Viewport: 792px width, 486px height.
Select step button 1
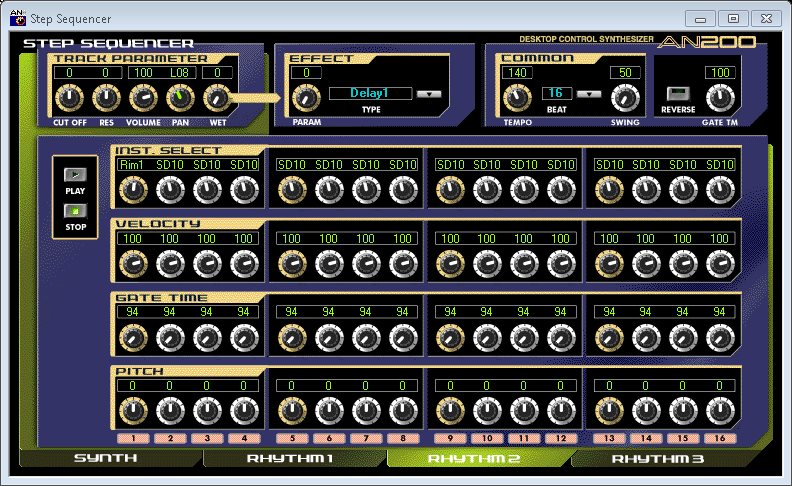coord(132,438)
